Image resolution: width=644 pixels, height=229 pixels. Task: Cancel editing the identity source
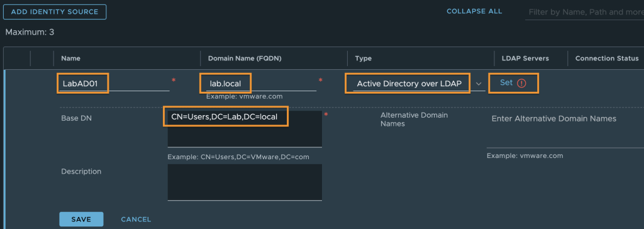coord(136,220)
